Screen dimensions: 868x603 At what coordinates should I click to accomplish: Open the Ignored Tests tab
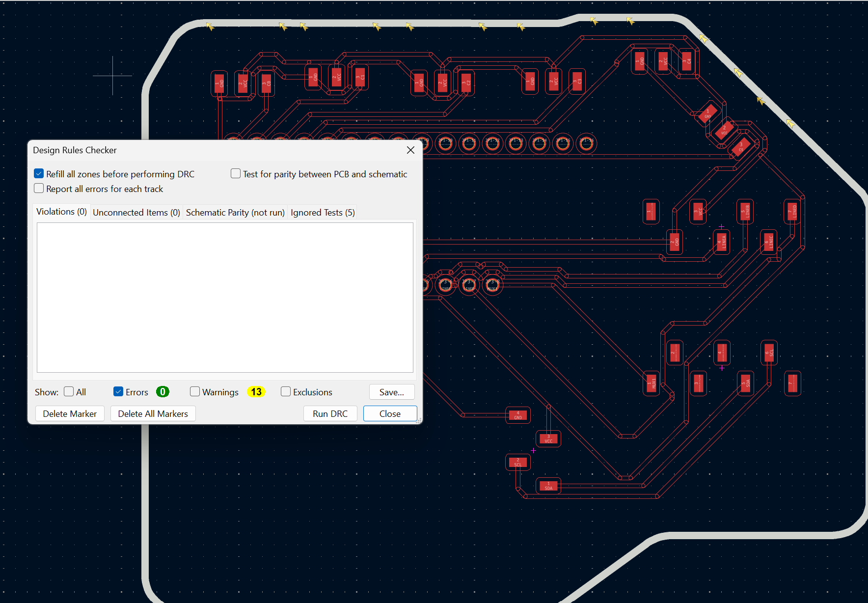click(322, 212)
